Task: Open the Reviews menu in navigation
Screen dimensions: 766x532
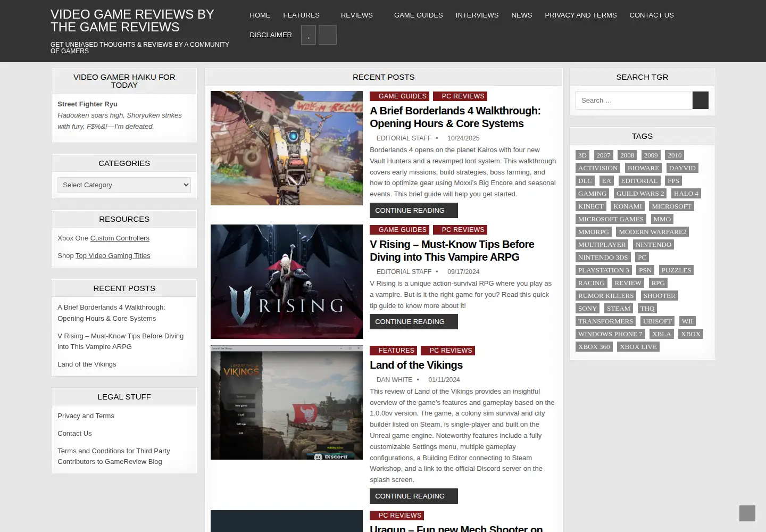Action: click(x=357, y=15)
